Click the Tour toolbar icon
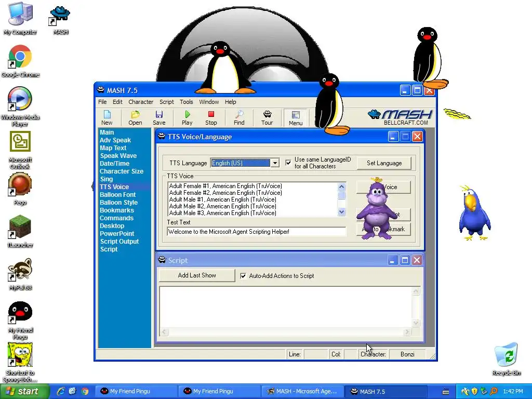This screenshot has height=399, width=532. pyautogui.click(x=267, y=118)
